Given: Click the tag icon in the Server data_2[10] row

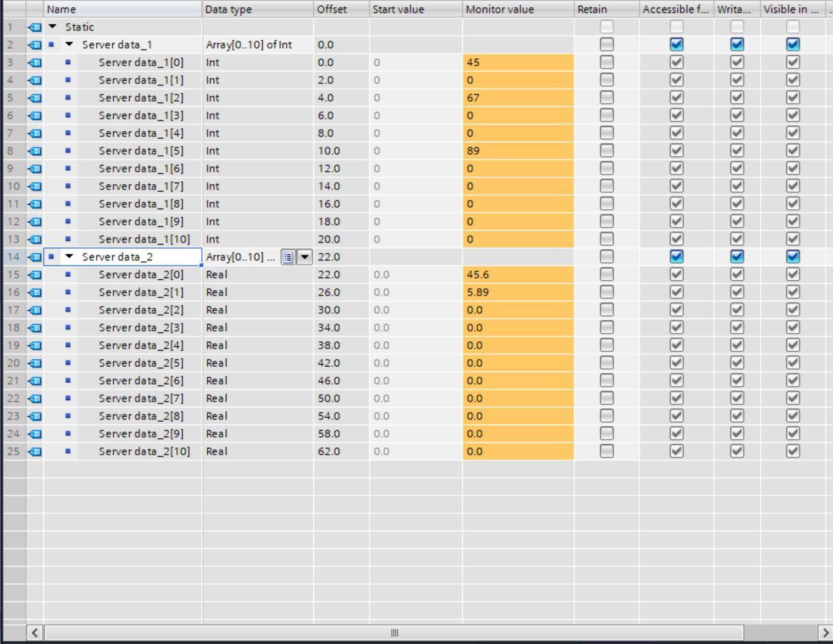Looking at the screenshot, I should click(x=35, y=451).
